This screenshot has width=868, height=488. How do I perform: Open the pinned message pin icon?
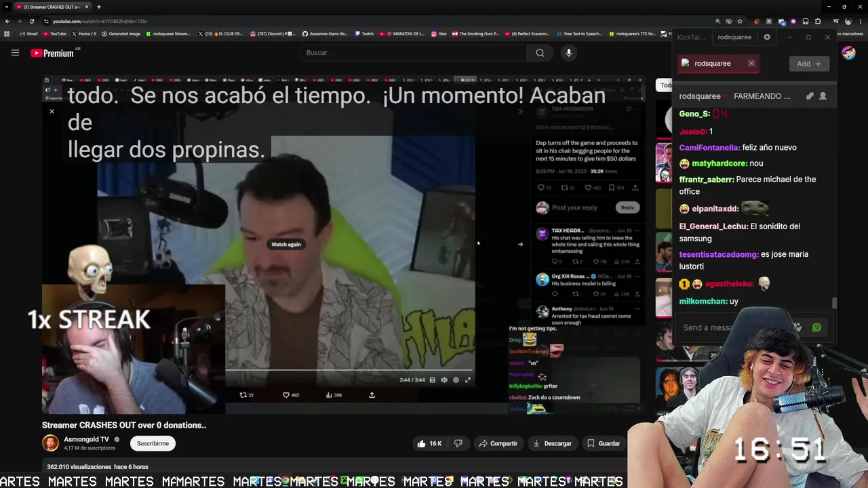810,96
